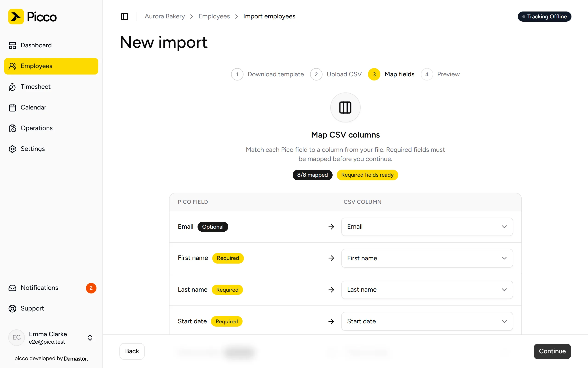Navigate to Aurora Bakery breadcrumb
Screen dimensions: 588x368
coord(165,16)
